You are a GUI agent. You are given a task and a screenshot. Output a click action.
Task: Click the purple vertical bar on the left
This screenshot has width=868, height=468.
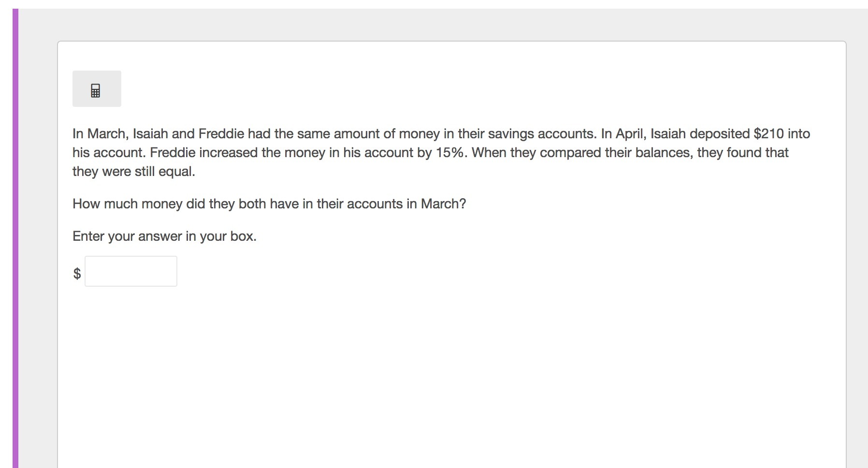tap(15, 238)
